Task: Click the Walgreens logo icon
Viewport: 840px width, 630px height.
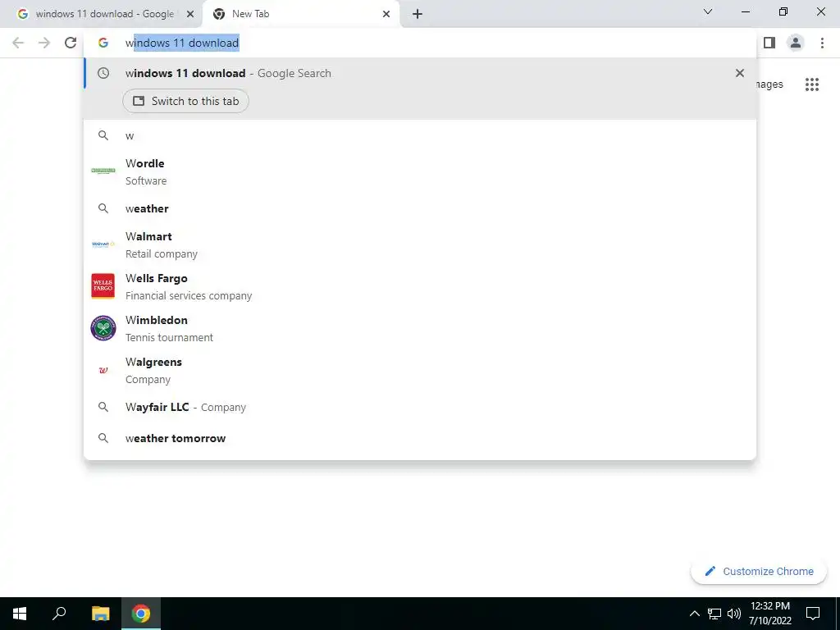Action: (103, 370)
